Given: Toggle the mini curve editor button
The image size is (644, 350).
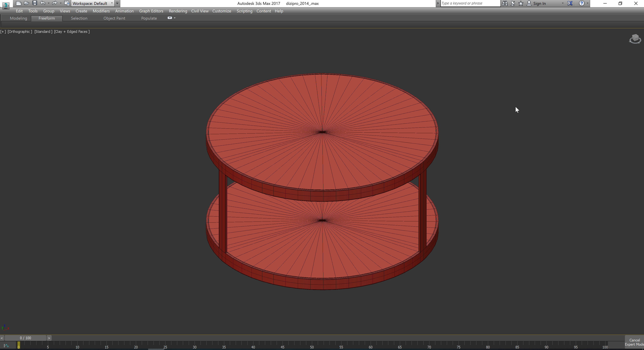Looking at the screenshot, I should pos(6,346).
